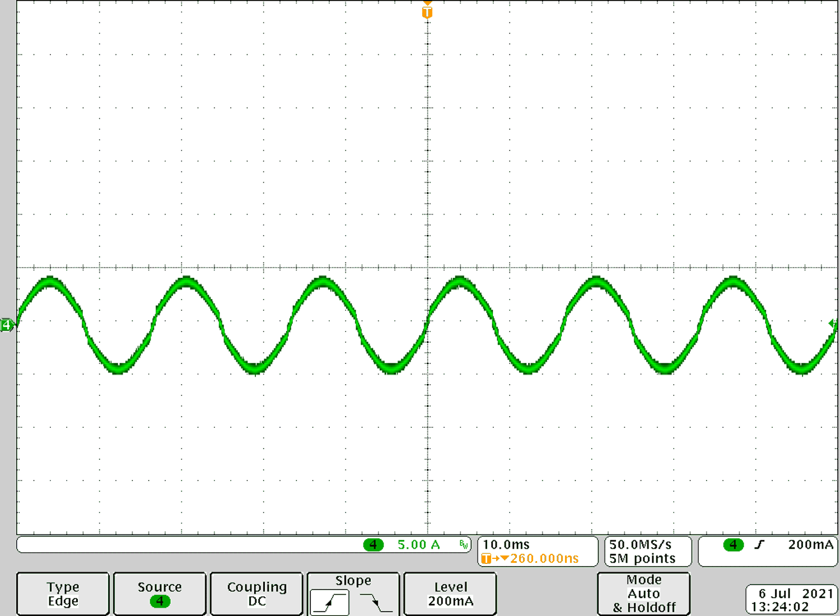Open the trigger Type Edge selector
840x616 pixels.
point(62,594)
